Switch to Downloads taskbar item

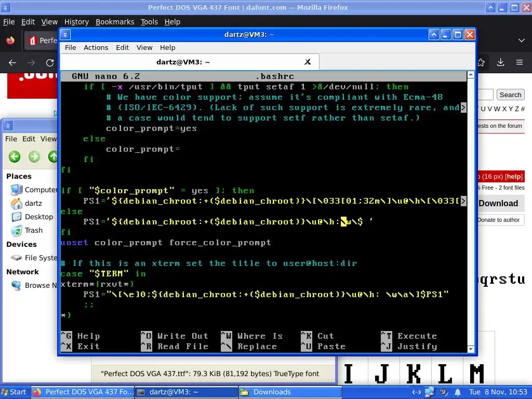(x=290, y=392)
